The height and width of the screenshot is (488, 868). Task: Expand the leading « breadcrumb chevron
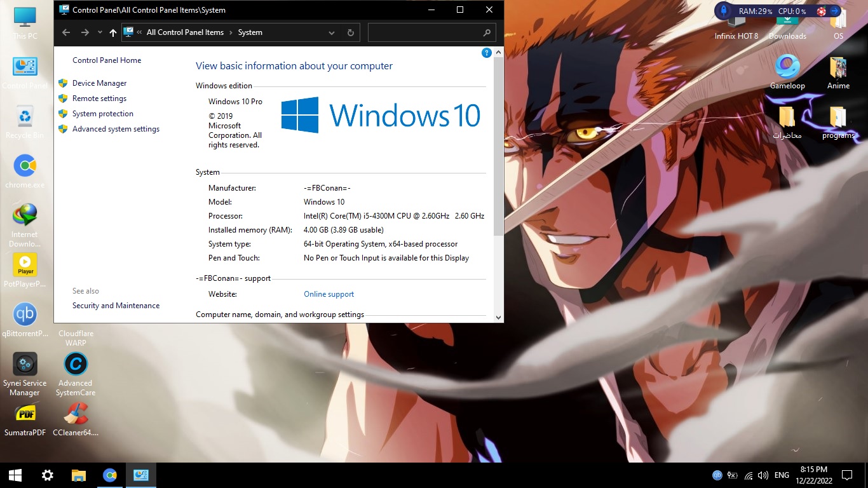139,32
